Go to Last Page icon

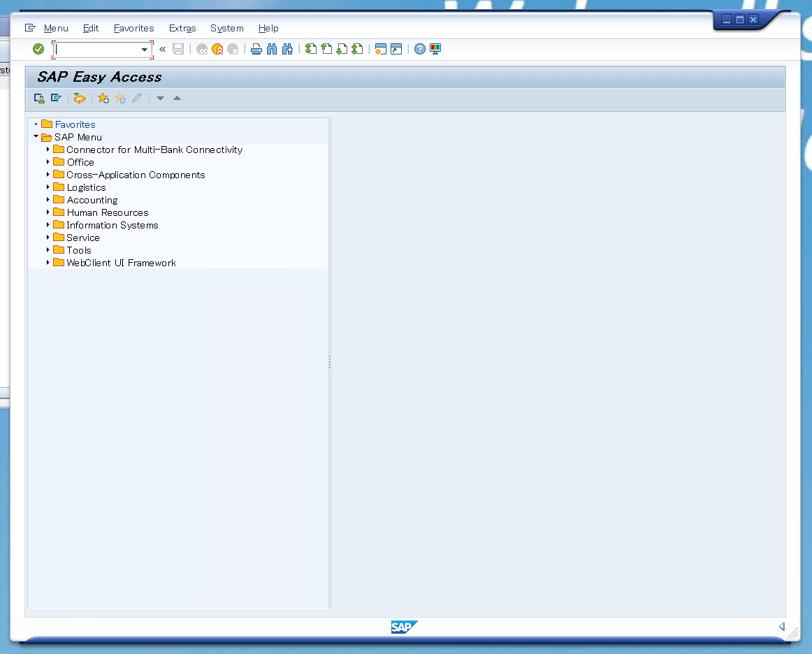tap(357, 49)
